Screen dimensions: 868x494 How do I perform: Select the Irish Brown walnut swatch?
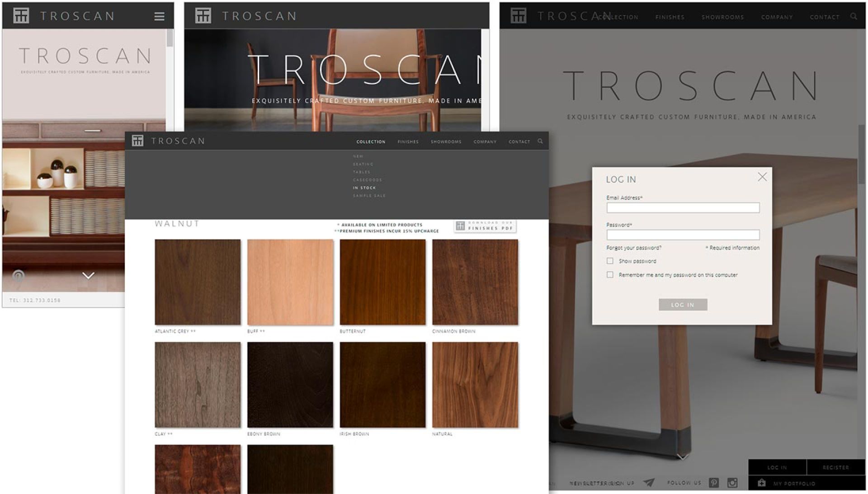coord(382,385)
